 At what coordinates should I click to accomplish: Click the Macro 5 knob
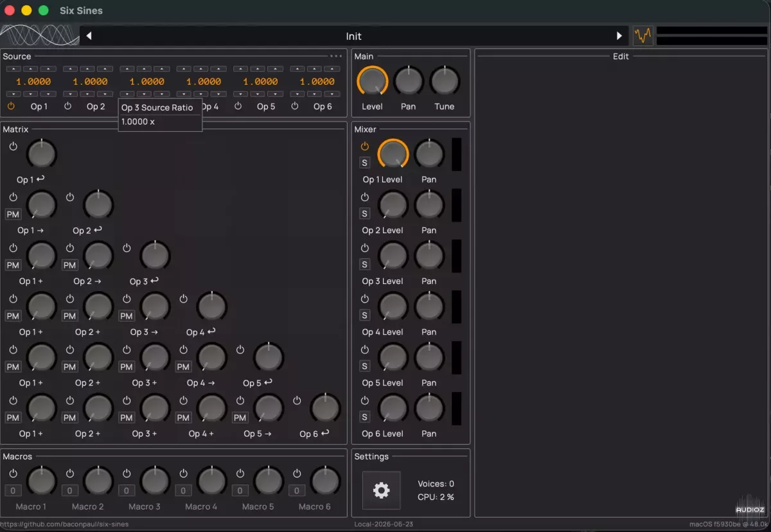(x=269, y=481)
